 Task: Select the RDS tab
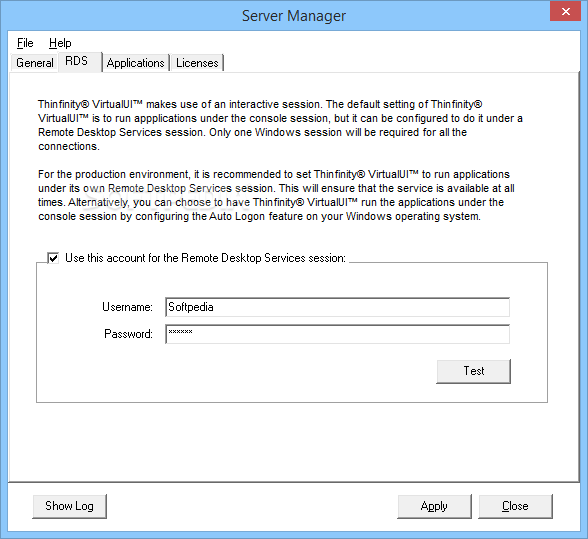tap(80, 62)
